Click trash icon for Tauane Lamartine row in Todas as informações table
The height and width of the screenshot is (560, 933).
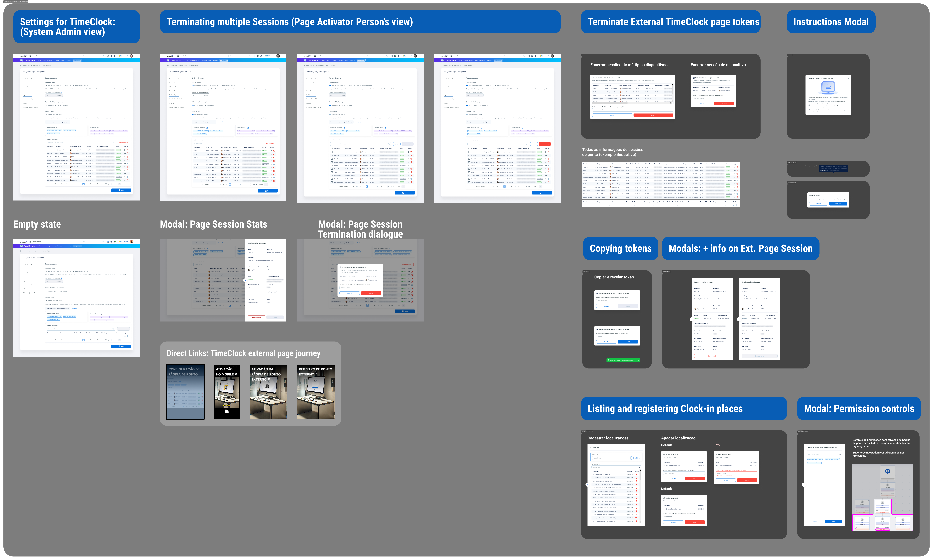(x=737, y=181)
